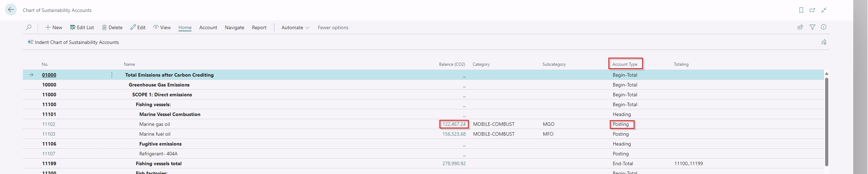
Task: Open the Account menu
Action: 208,27
